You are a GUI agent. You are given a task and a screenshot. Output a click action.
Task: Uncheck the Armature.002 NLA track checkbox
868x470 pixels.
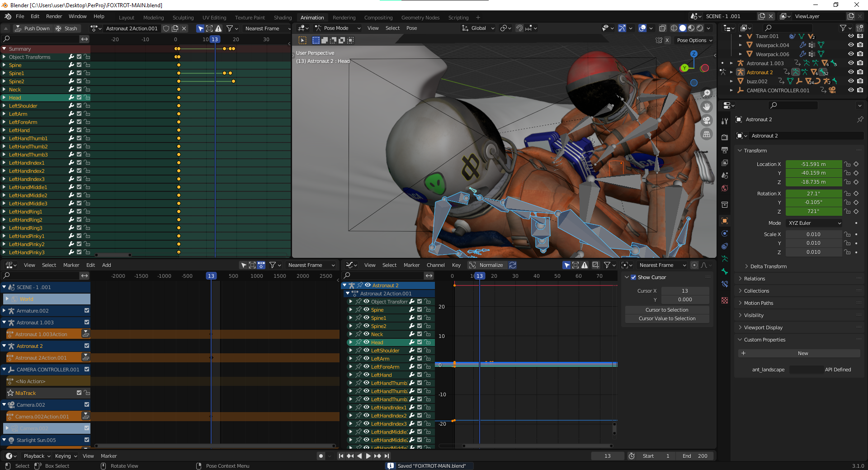pyautogui.click(x=87, y=311)
